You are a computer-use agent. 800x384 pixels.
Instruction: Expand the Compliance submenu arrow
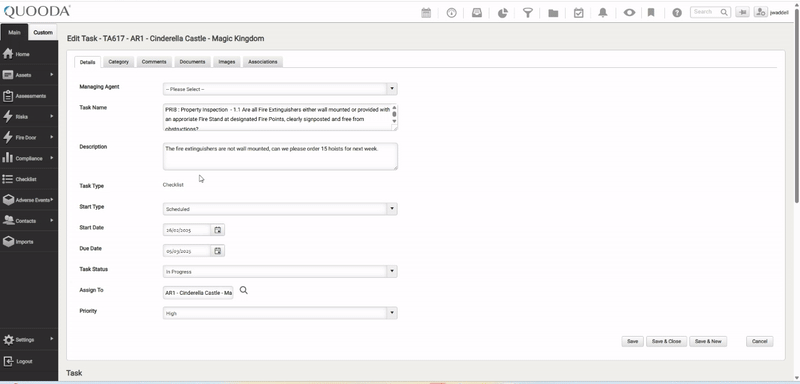[52, 158]
